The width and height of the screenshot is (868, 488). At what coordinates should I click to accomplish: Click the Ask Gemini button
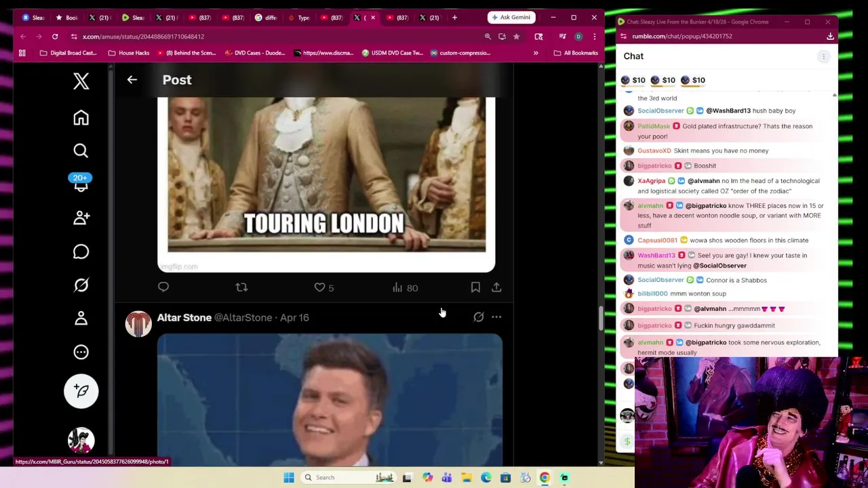(x=511, y=17)
